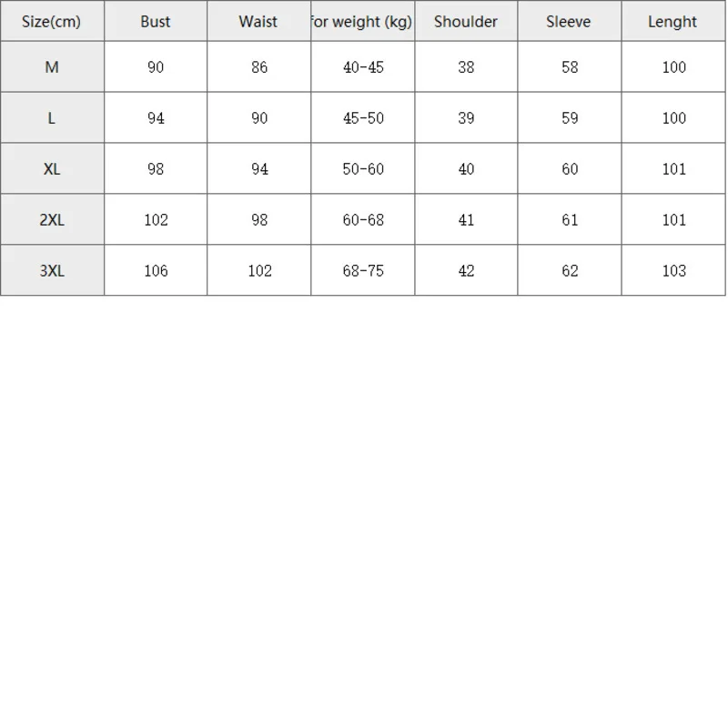Viewport: 728px width, 728px height.
Task: Select the Bust column header
Action: pos(156,22)
